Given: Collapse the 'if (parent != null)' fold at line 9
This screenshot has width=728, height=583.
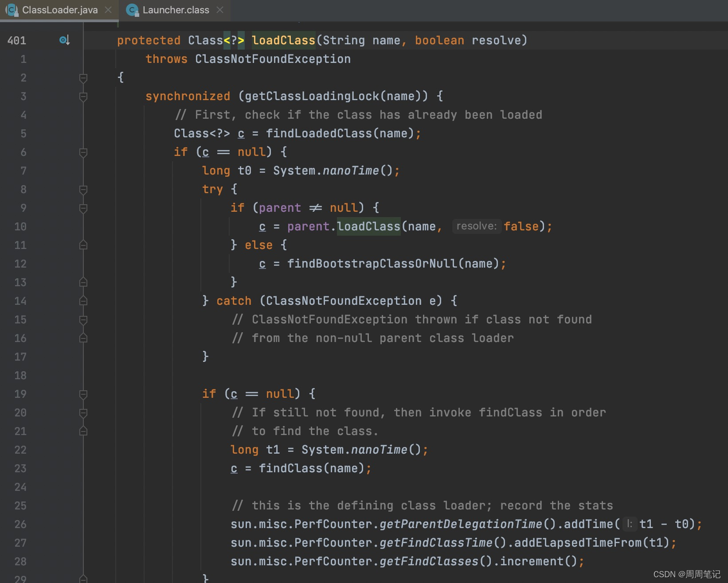Looking at the screenshot, I should tap(83, 208).
